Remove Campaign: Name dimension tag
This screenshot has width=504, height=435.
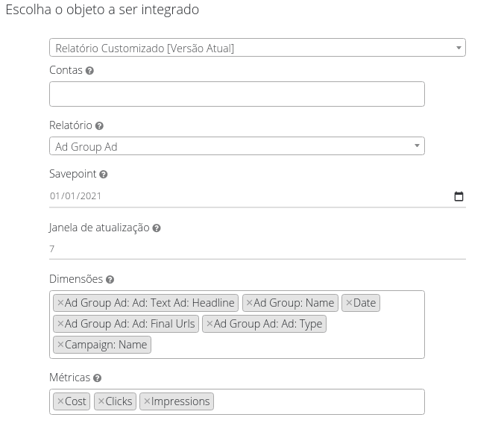[x=60, y=345]
